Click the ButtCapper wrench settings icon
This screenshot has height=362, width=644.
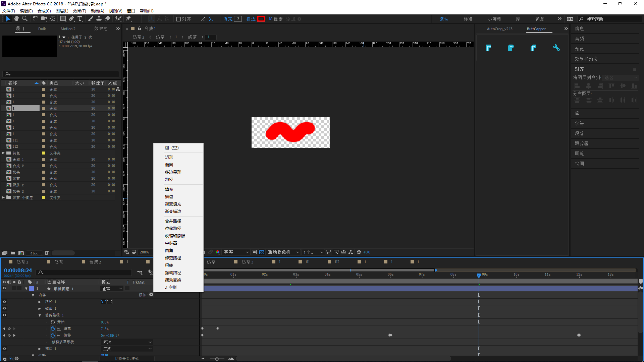coord(556,48)
